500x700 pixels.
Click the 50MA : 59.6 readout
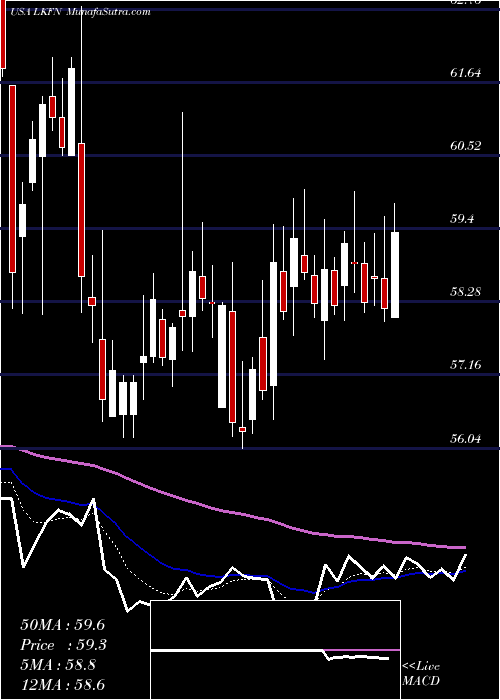pos(62,625)
